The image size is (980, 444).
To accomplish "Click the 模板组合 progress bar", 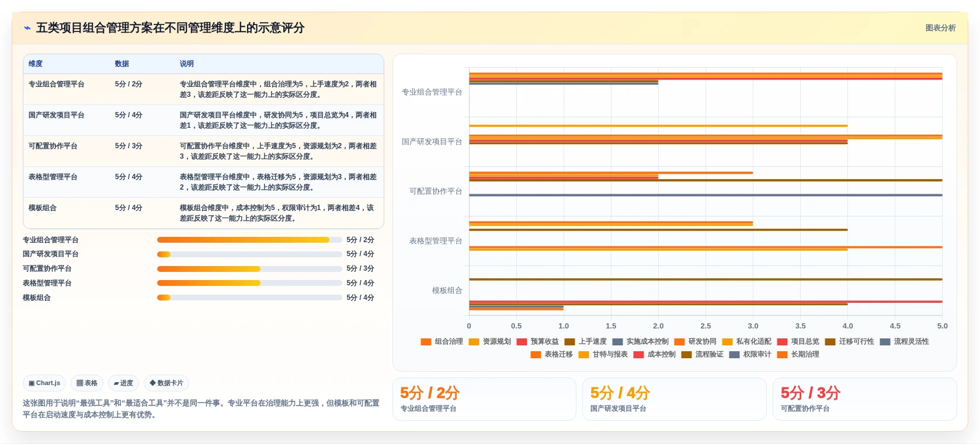I will tap(249, 298).
